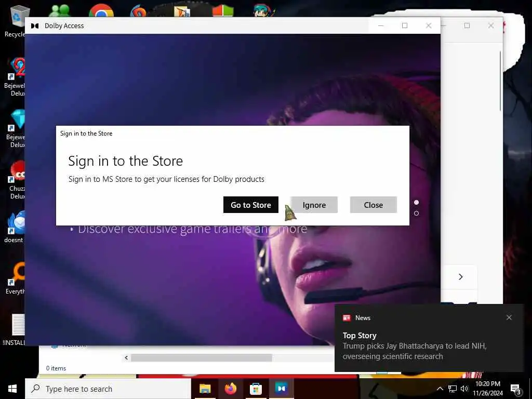Image resolution: width=532 pixels, height=399 pixels.
Task: Click the taskbar search box
Action: (108, 389)
